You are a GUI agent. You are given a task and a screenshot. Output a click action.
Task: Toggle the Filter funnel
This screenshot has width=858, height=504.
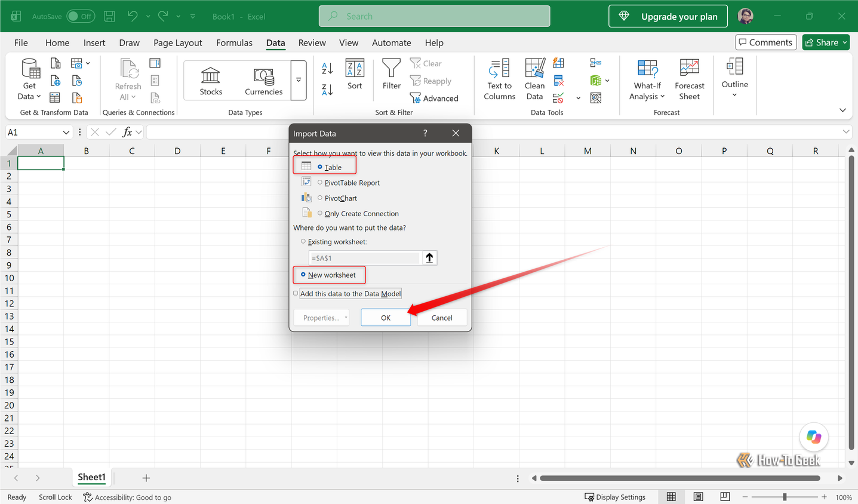[391, 74]
